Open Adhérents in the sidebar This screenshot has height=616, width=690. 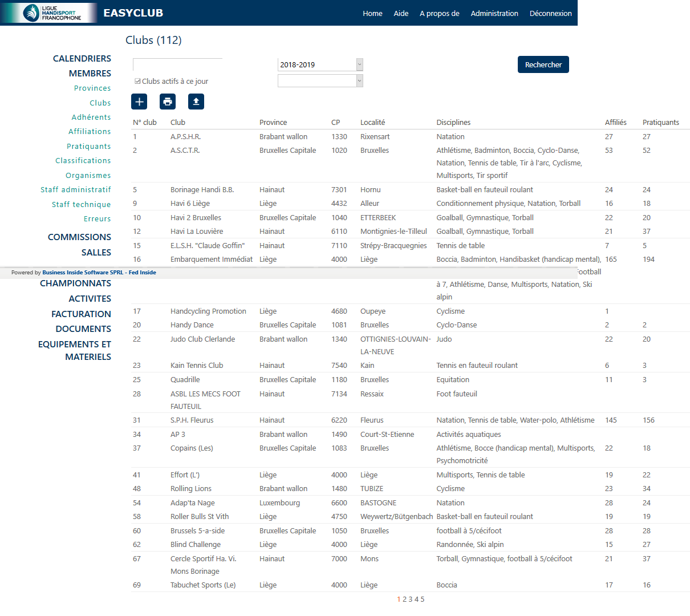pos(91,117)
